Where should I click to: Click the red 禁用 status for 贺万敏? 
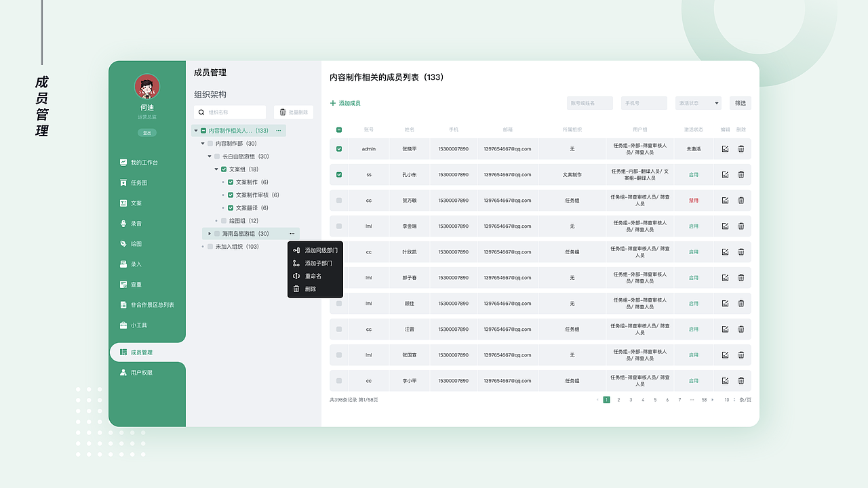tap(694, 201)
